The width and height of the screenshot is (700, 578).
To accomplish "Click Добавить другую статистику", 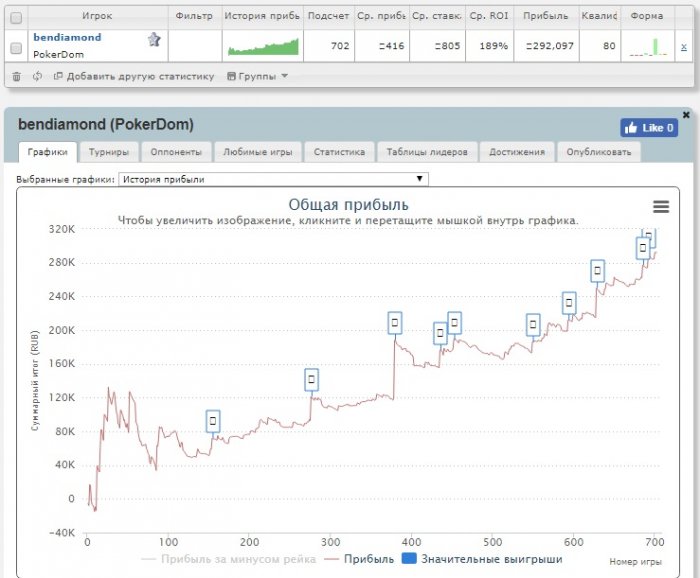I will (134, 76).
